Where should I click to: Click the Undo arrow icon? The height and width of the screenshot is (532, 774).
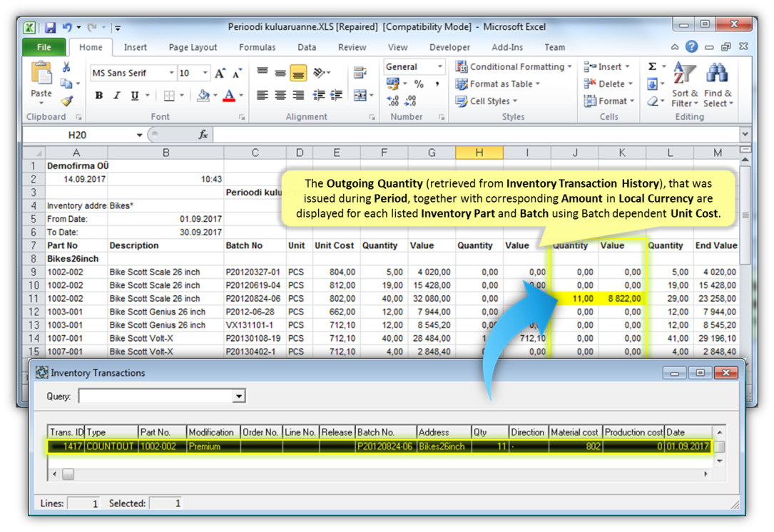66,28
